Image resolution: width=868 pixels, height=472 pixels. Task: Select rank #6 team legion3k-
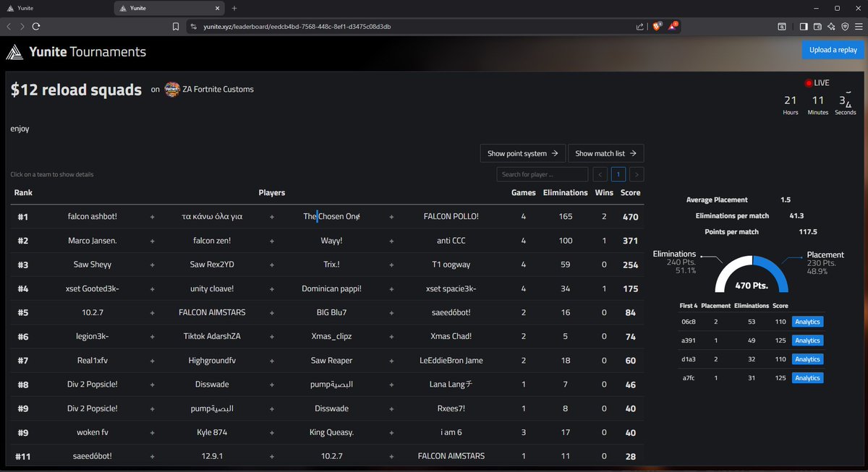327,336
